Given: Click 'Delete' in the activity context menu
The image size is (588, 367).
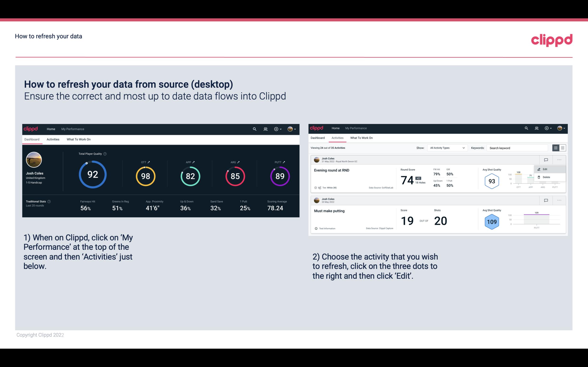Looking at the screenshot, I should coord(546,177).
